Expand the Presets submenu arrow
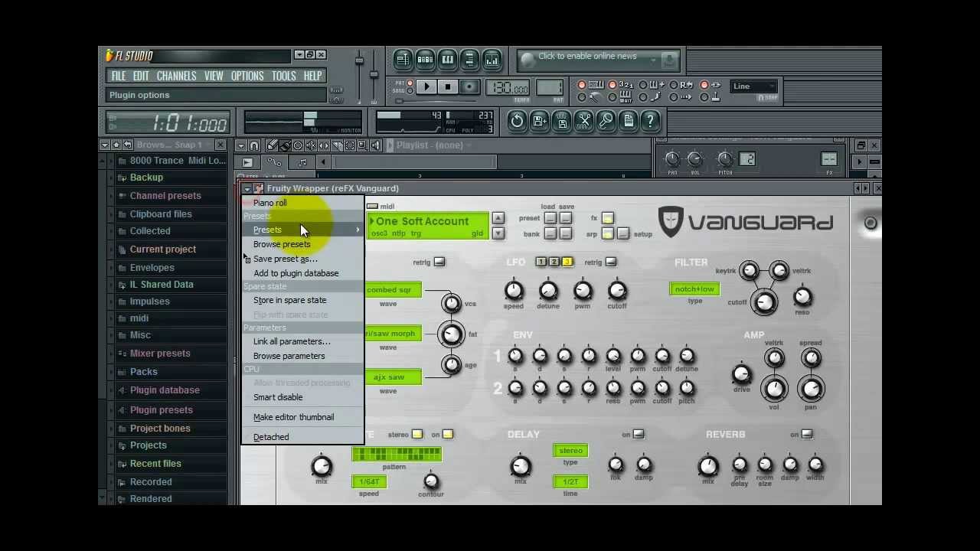 point(357,230)
